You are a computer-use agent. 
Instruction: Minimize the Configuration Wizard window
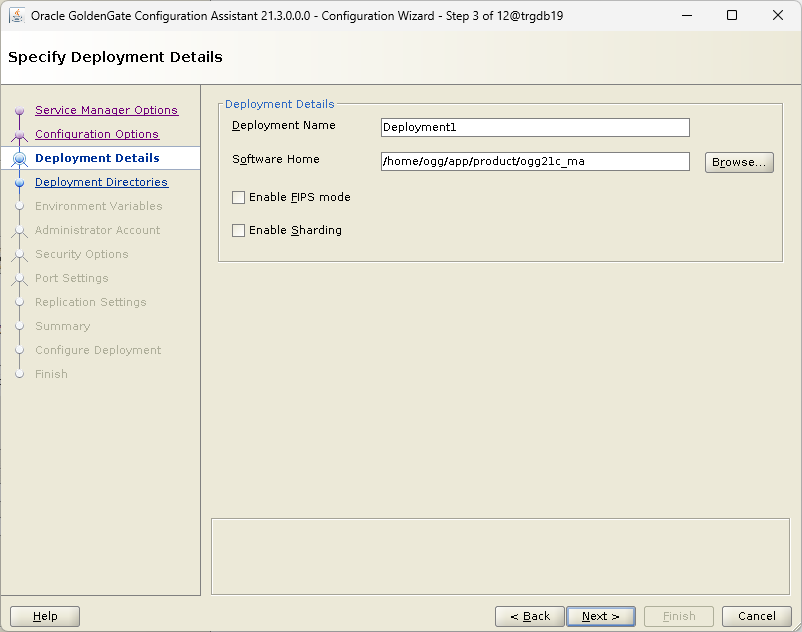pyautogui.click(x=687, y=15)
